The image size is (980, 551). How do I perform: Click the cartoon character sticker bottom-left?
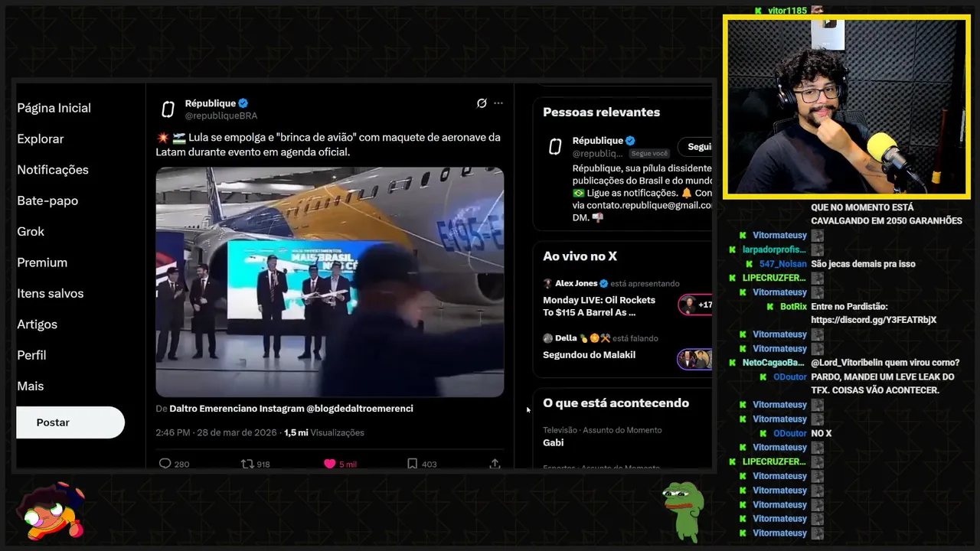[52, 510]
